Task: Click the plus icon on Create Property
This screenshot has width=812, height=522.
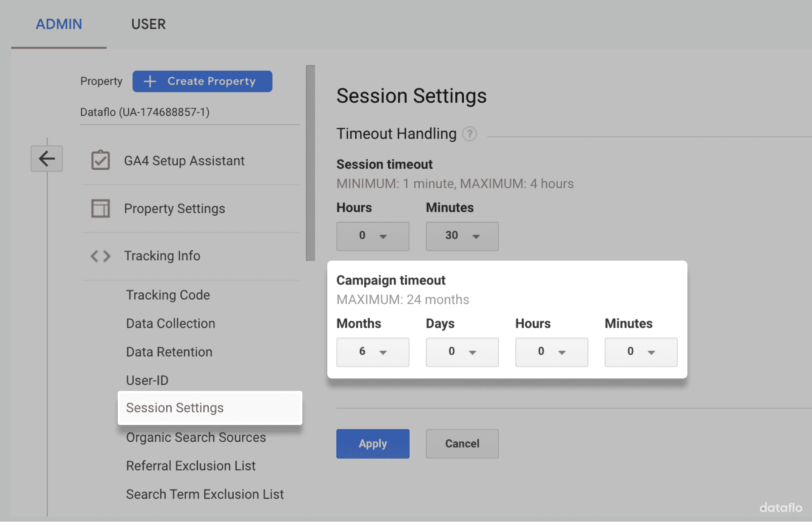Action: [x=150, y=81]
